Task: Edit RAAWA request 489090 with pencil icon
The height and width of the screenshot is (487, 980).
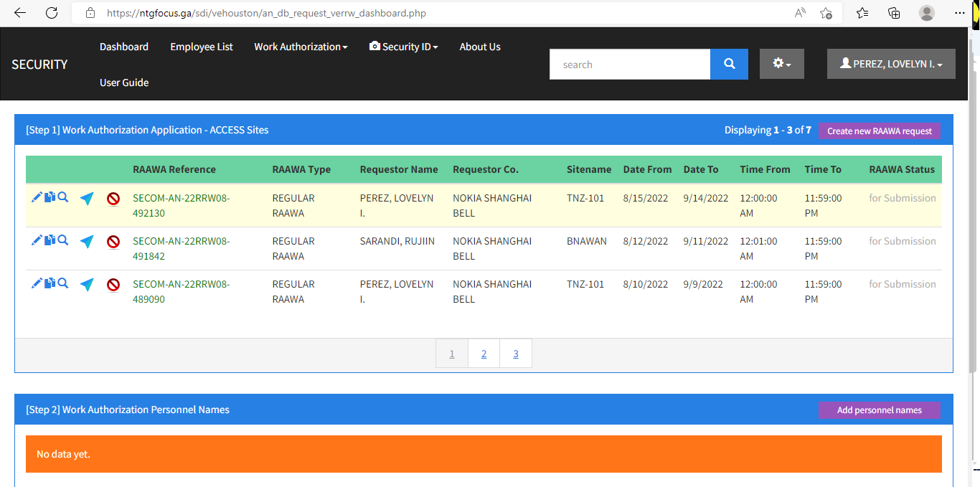Action: coord(37,283)
